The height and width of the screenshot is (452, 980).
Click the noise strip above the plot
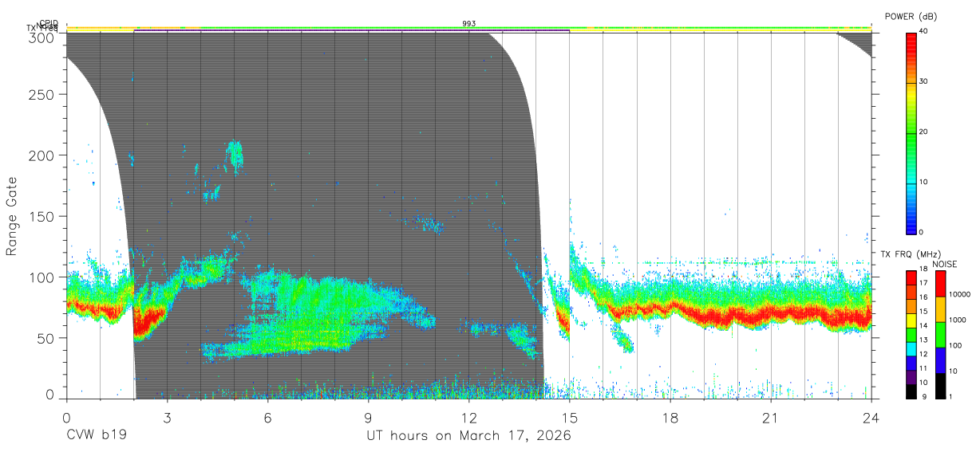pyautogui.click(x=468, y=27)
